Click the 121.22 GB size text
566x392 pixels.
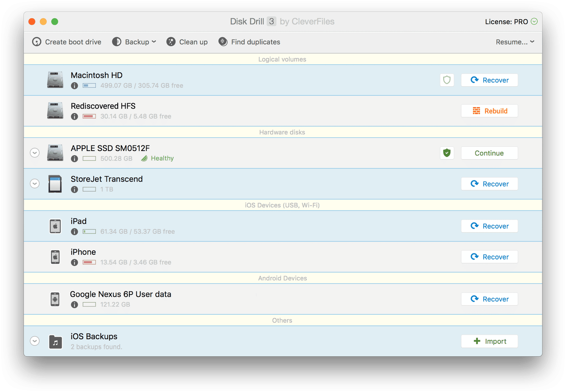click(115, 304)
